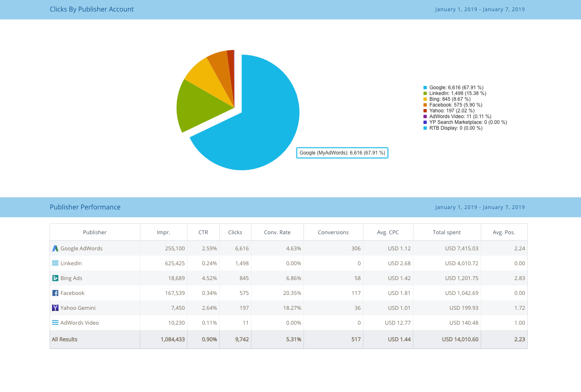Viewport: 581px width, 392px height.
Task: Sort table by Publisher column header
Action: coord(95,232)
